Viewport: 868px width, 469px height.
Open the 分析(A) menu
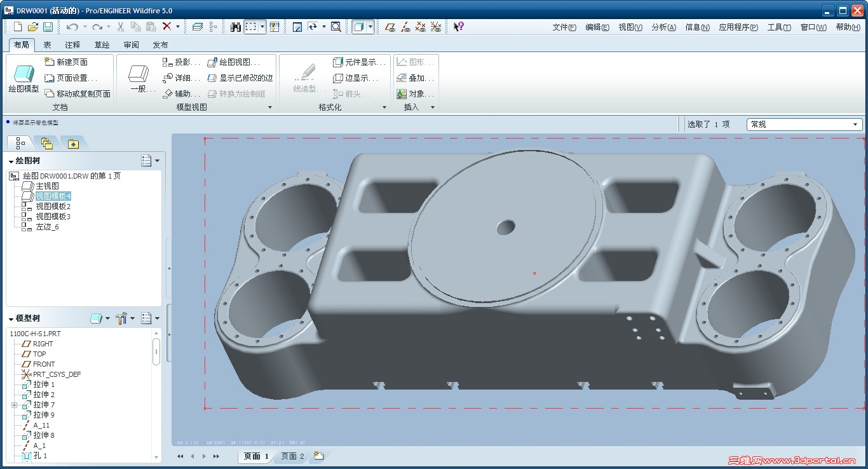[x=663, y=27]
